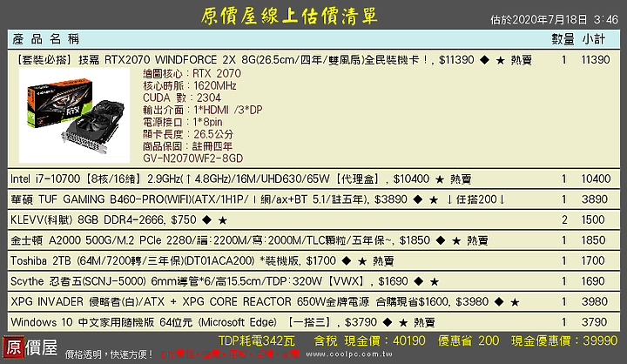Viewport: 627px width, 364px height.
Task: Select the spec line 核心時脈: 1620MHz
Action: pyautogui.click(x=190, y=85)
